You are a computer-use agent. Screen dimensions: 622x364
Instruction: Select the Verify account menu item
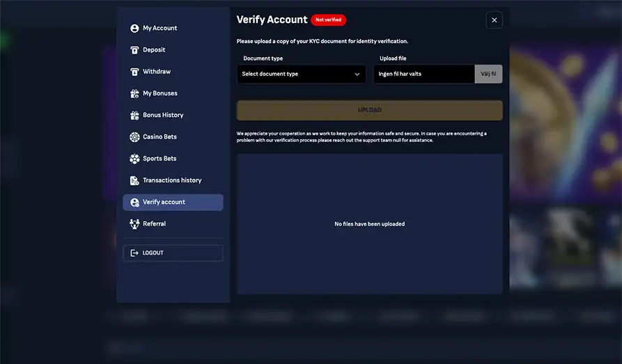[x=173, y=203]
